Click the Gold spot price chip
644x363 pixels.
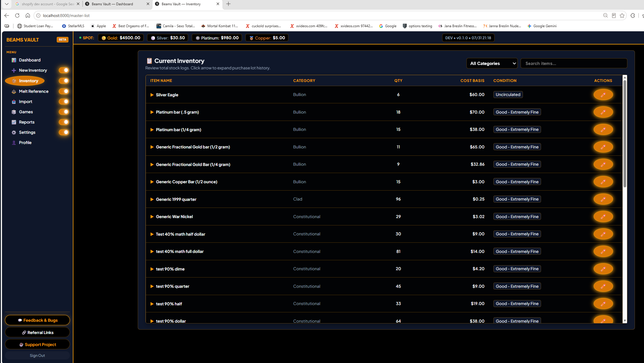click(x=121, y=38)
